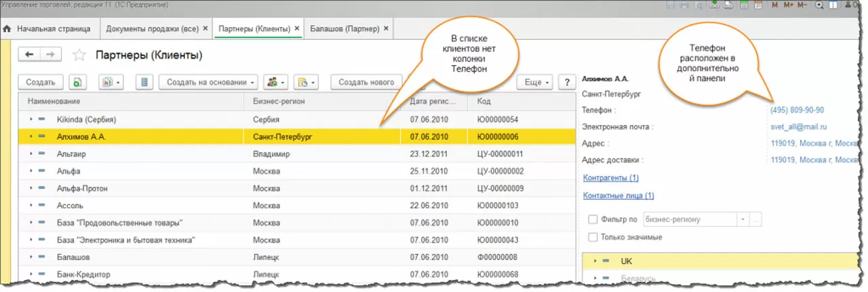
Task: Add Партнеры (Клиенты) to favorites star
Action: click(x=79, y=55)
